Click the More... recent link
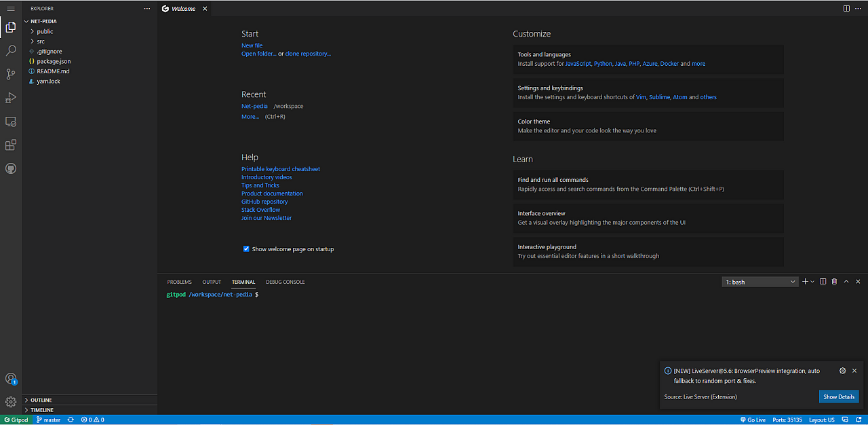868x425 pixels. click(x=250, y=117)
